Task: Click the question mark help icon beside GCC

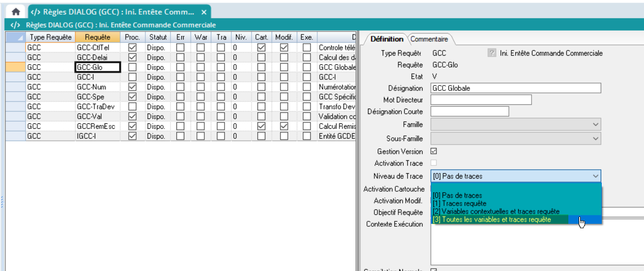Action: (x=491, y=53)
